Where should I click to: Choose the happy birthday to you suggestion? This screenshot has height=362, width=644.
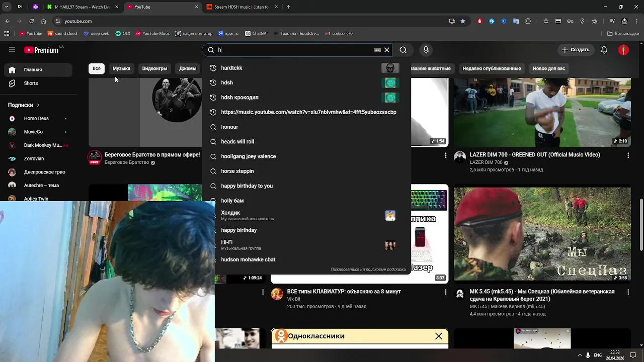point(306,186)
